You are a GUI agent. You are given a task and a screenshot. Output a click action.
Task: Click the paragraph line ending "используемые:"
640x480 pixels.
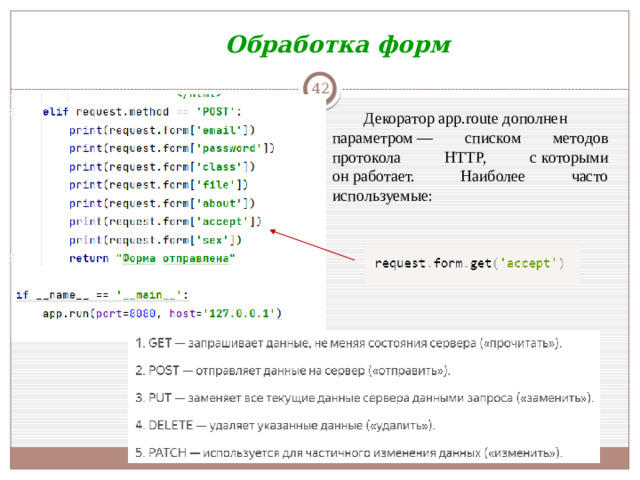pyautogui.click(x=382, y=196)
